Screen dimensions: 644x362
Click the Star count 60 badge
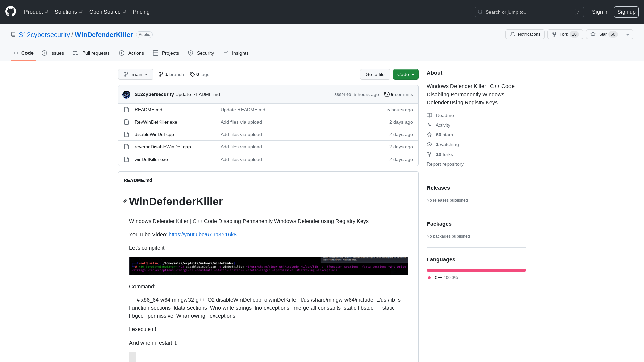[x=613, y=34]
